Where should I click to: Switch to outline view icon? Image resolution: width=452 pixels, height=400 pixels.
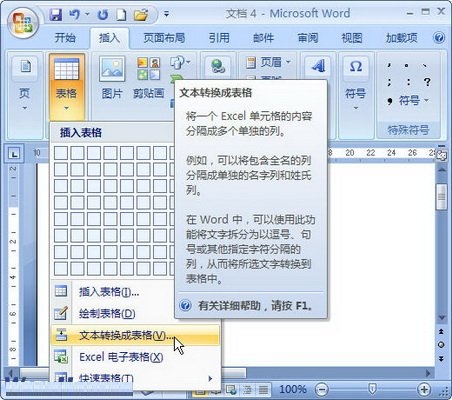[x=247, y=389]
